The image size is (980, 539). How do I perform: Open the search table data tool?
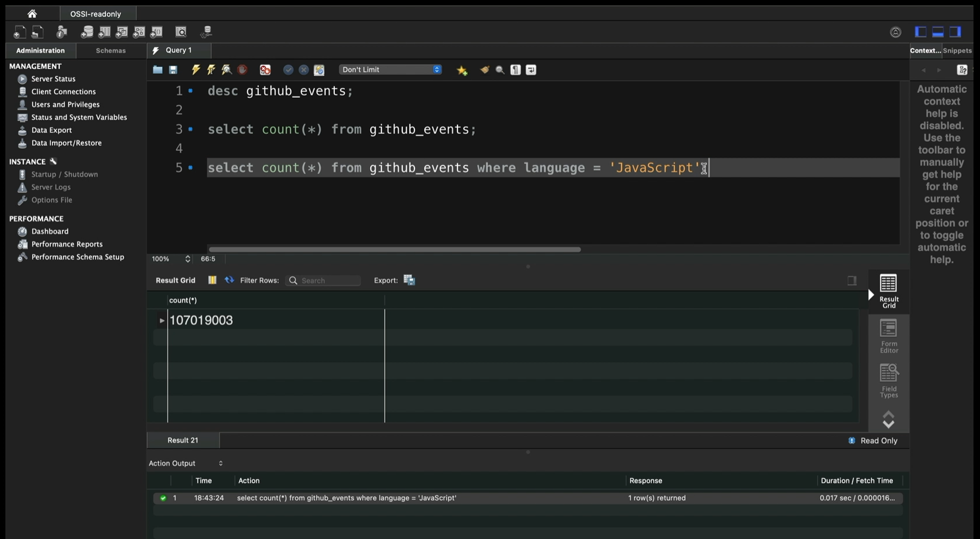(x=180, y=32)
